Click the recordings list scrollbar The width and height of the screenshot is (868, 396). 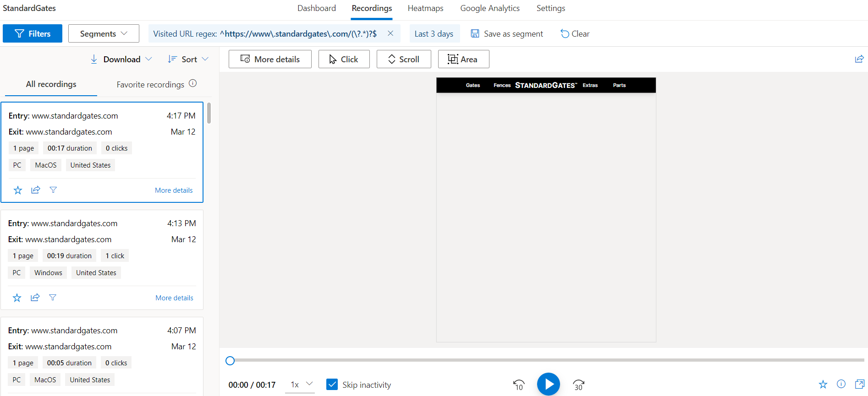coord(209,113)
